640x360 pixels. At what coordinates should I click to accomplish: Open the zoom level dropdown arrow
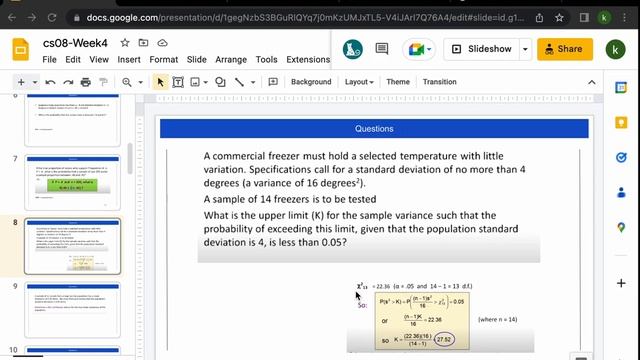[140, 82]
